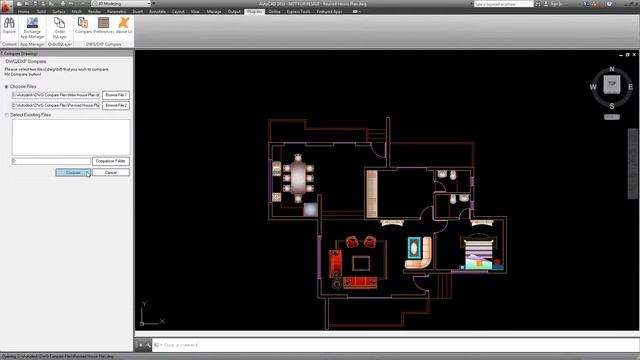Click the DWG/DXF Compare panel title
The height and width of the screenshot is (360, 640).
(103, 44)
